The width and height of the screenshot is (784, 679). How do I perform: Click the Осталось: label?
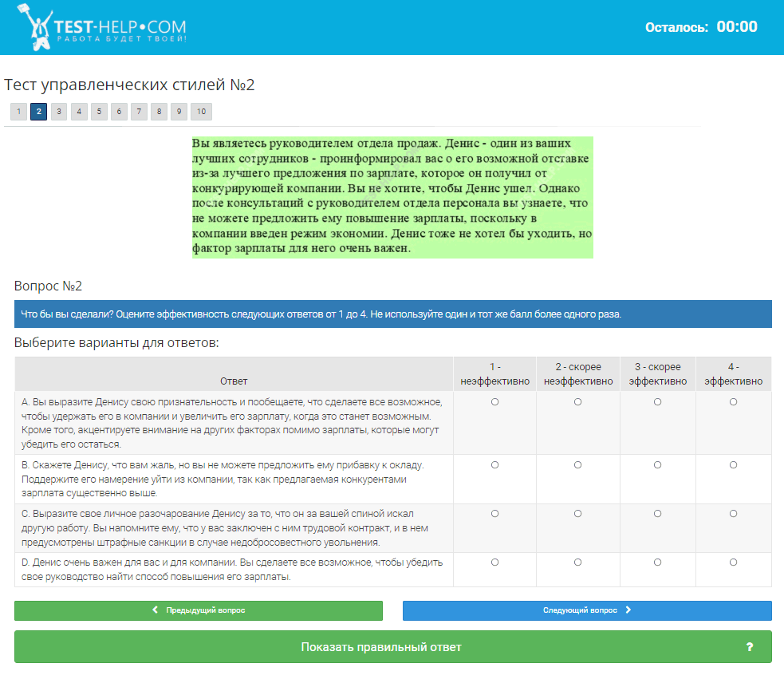(x=676, y=27)
